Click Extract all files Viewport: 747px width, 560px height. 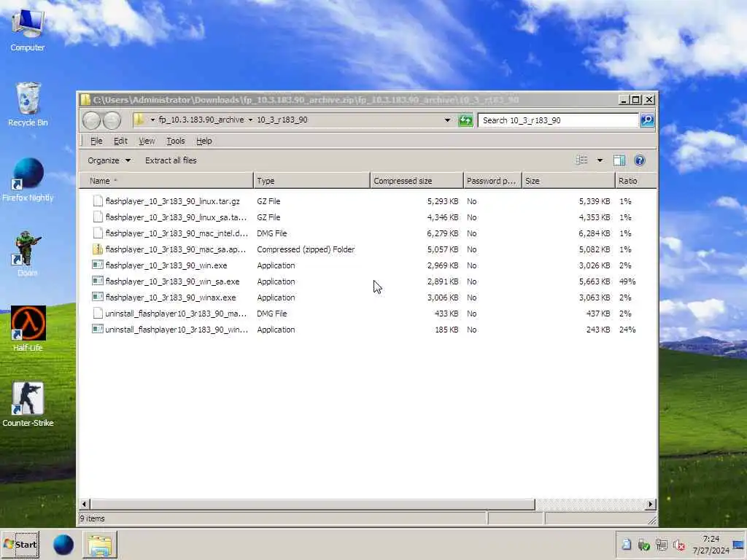pyautogui.click(x=171, y=160)
